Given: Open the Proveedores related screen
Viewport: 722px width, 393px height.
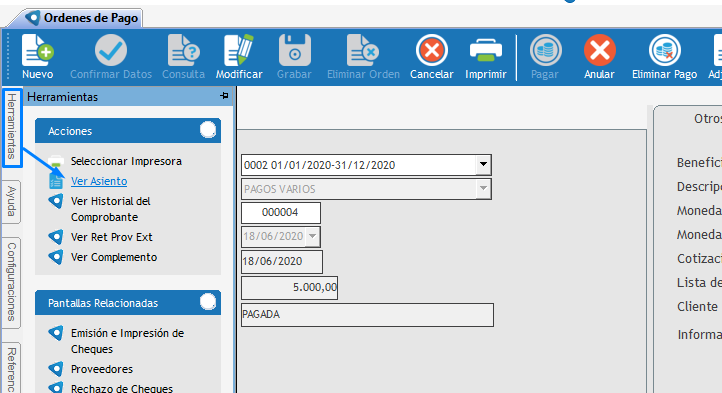Looking at the screenshot, I should tap(102, 369).
